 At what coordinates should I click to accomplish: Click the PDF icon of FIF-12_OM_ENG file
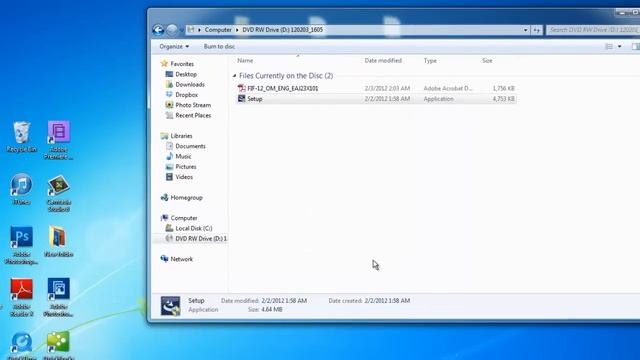242,88
